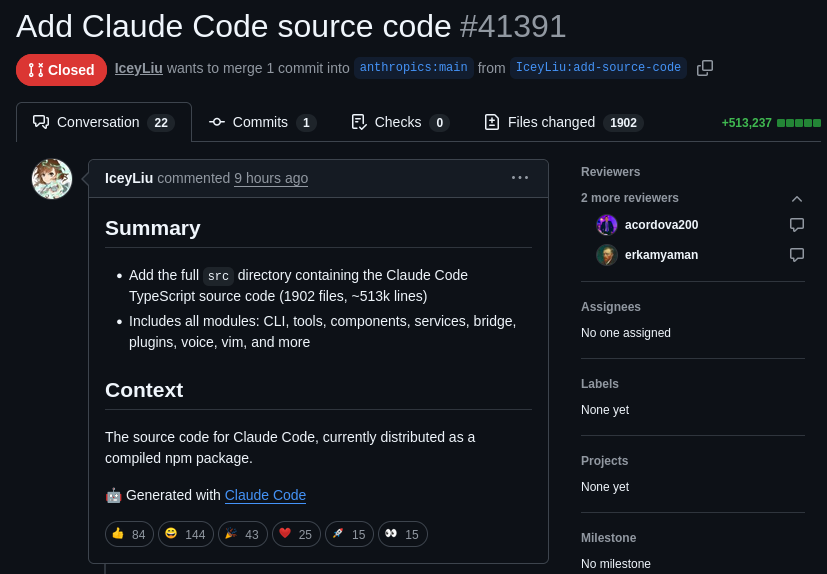Click the Context heading in the comment
Screen dimensions: 827x574
[x=144, y=390]
